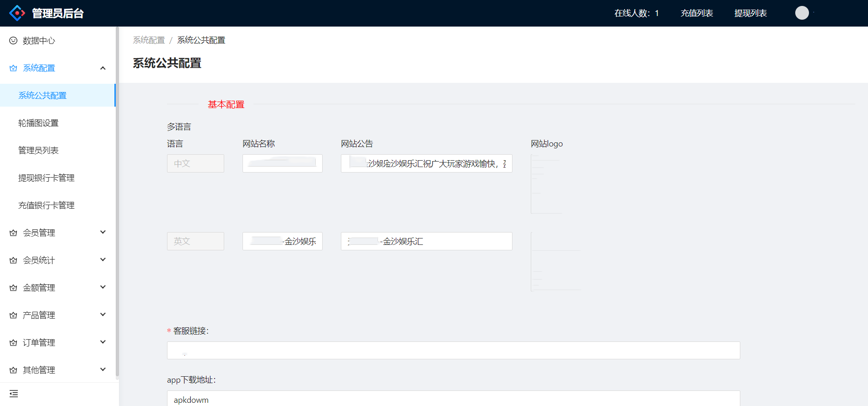The width and height of the screenshot is (868, 406).
Task: Open 提现列表 in the top bar
Action: tap(750, 13)
